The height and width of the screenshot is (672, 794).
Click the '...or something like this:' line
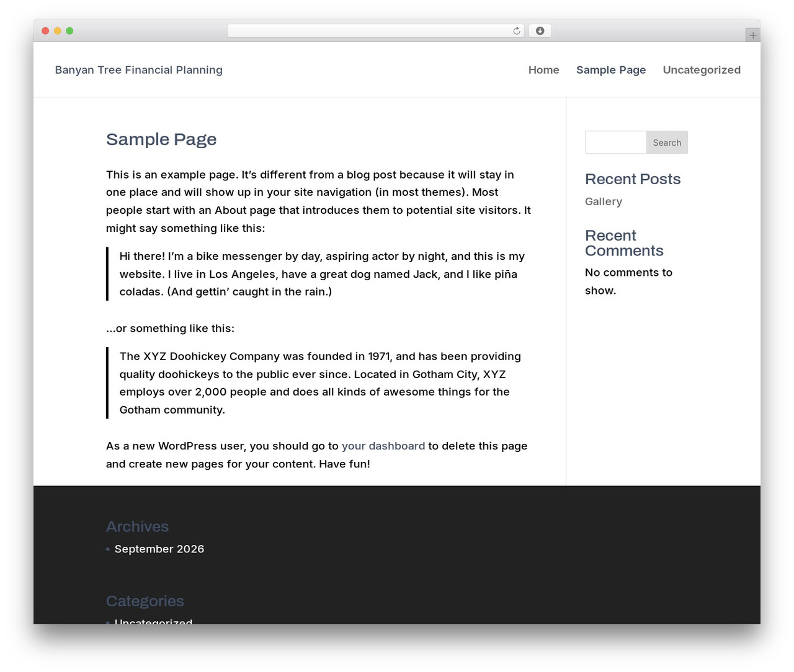(x=170, y=329)
